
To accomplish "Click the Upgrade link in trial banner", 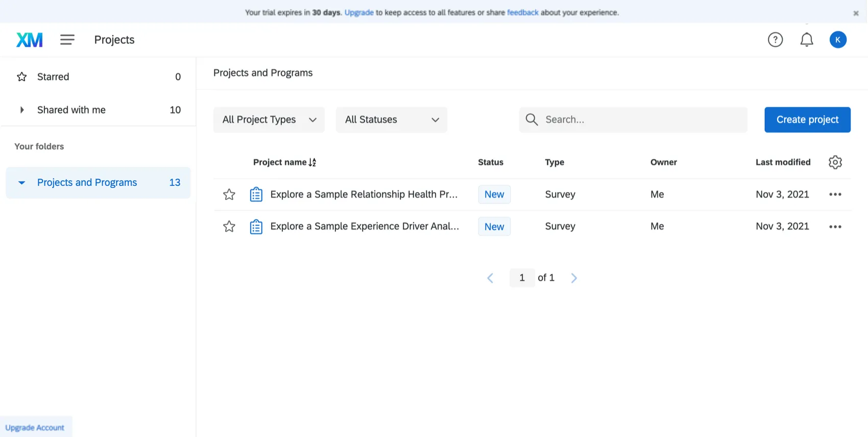I will [x=359, y=13].
